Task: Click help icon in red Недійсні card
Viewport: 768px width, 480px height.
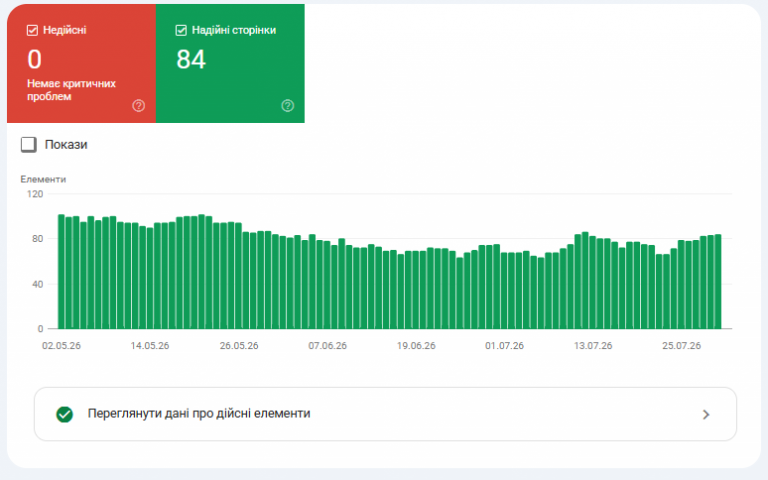Action: pos(139,105)
